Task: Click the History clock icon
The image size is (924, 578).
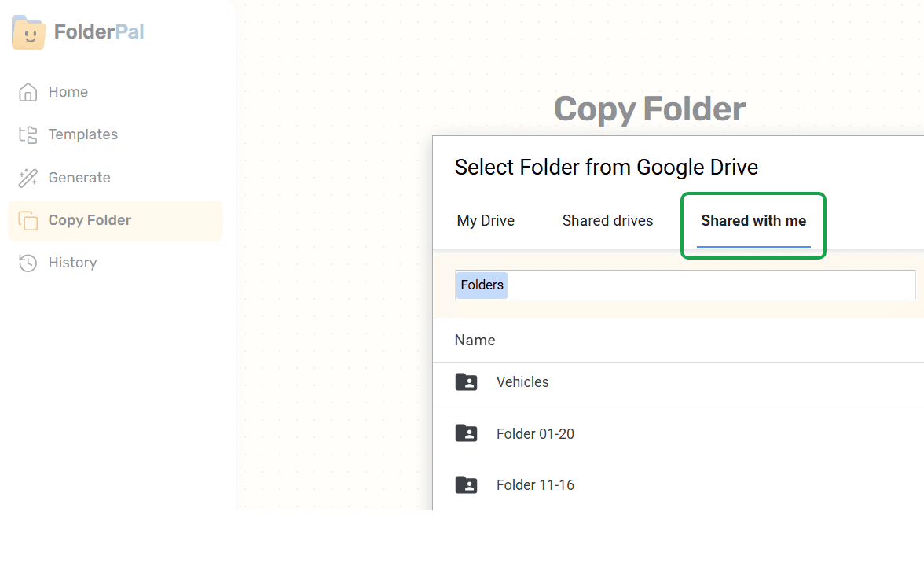Action: (x=27, y=263)
